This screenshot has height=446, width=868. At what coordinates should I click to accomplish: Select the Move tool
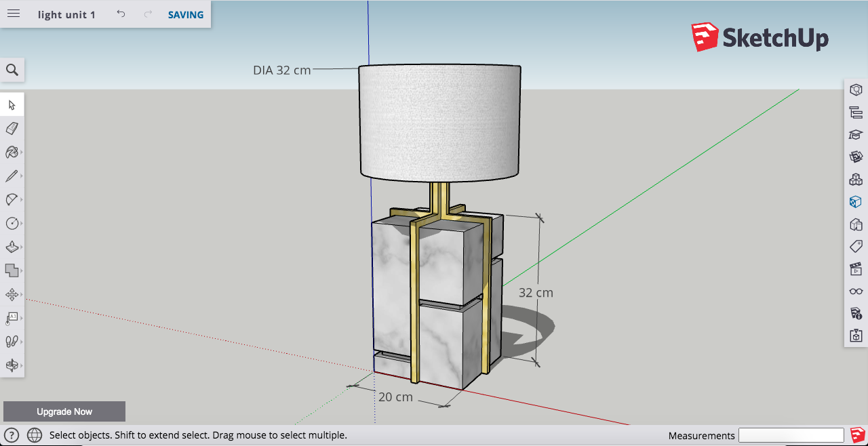point(12,294)
